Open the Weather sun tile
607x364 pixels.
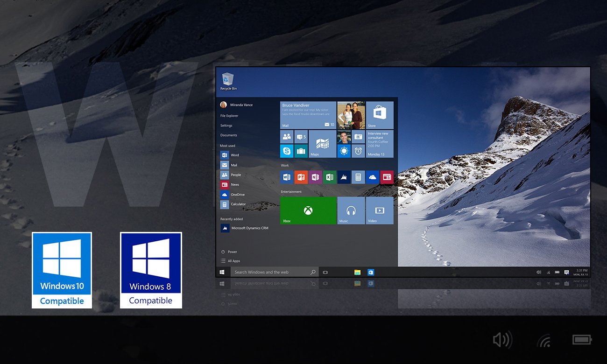tap(344, 151)
